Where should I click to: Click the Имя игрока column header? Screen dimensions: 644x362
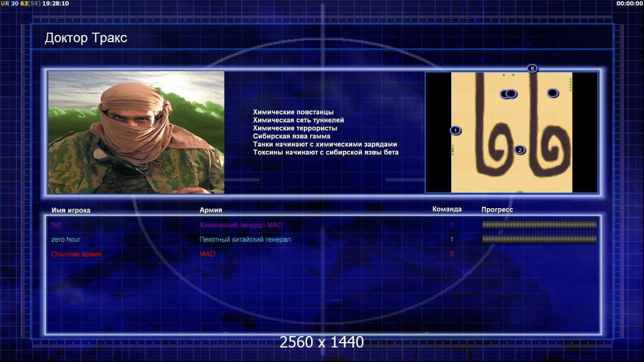71,211
